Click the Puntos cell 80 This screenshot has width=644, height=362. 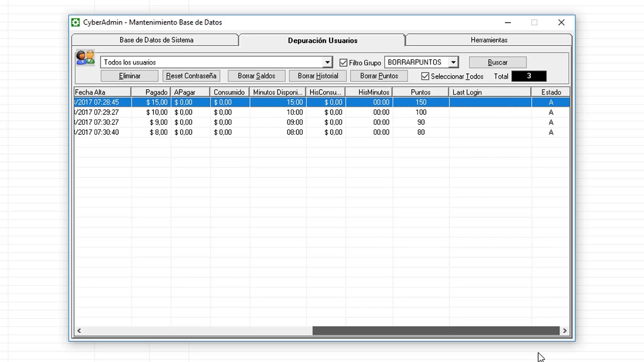421,133
